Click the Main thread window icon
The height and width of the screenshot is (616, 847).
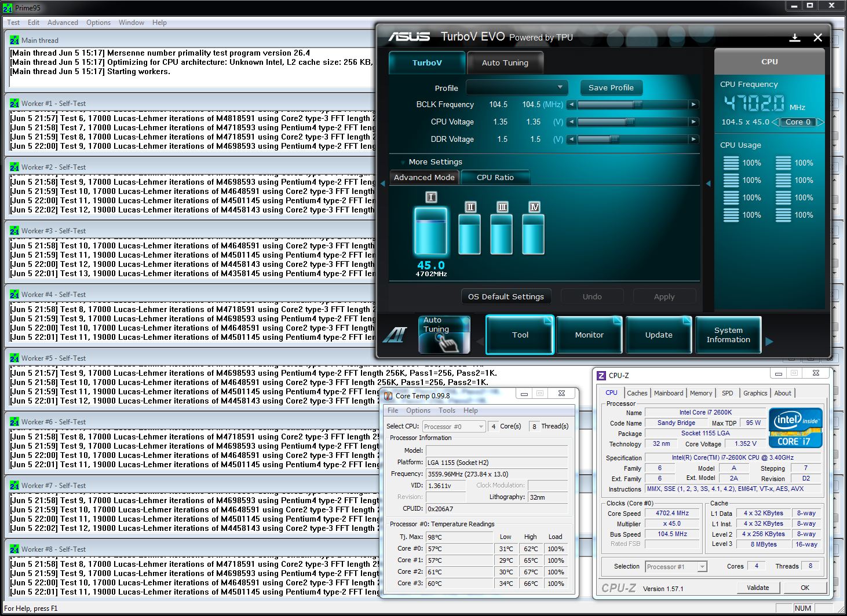[14, 41]
